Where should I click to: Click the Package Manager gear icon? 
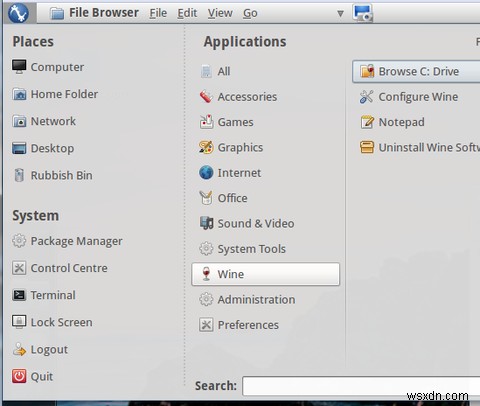tap(19, 241)
